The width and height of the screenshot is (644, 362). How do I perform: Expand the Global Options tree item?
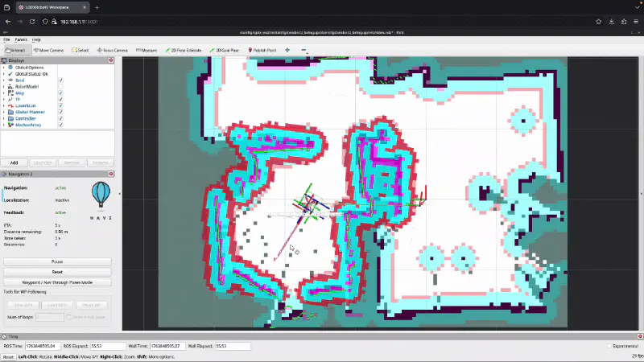point(4,68)
